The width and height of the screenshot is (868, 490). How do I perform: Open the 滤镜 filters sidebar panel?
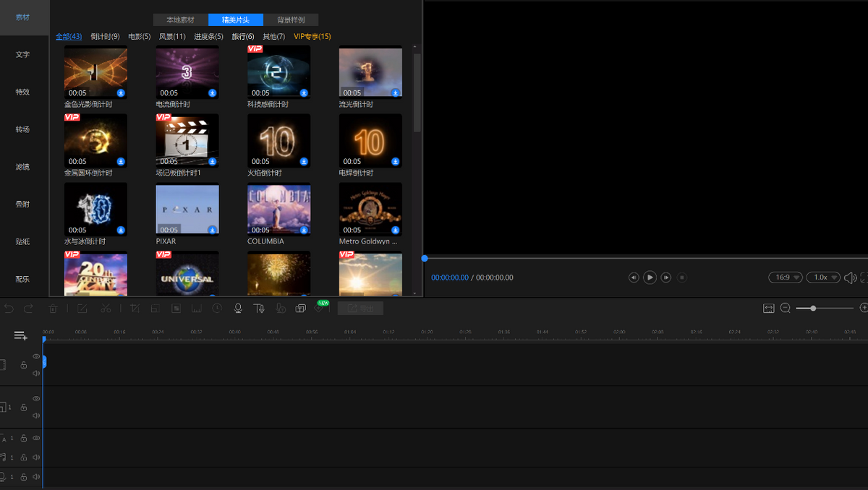point(23,167)
